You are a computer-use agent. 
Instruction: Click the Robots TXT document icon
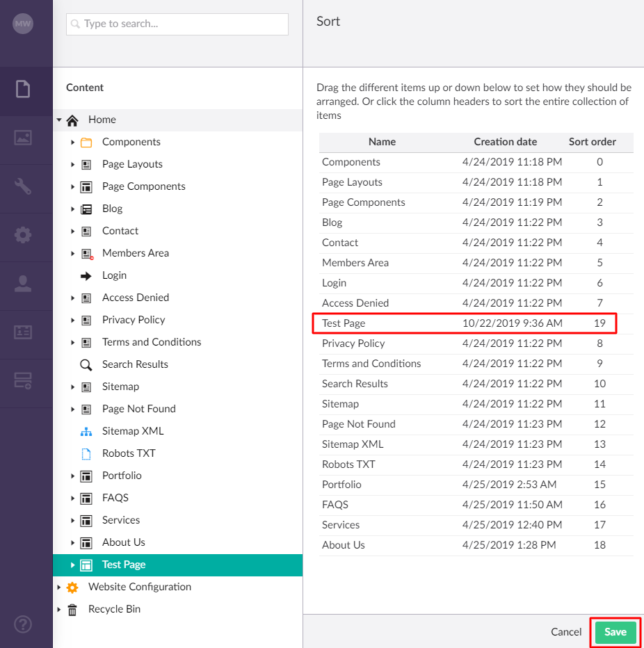(x=86, y=454)
